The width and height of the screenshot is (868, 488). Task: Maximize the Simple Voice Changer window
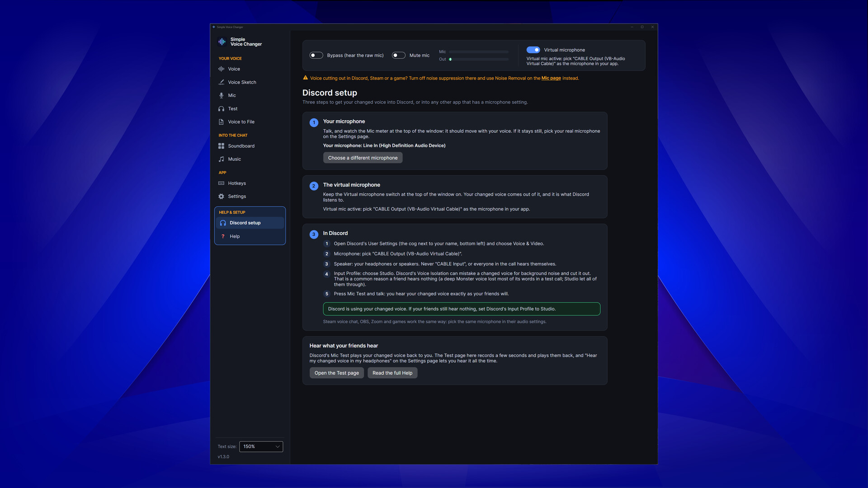pos(642,27)
